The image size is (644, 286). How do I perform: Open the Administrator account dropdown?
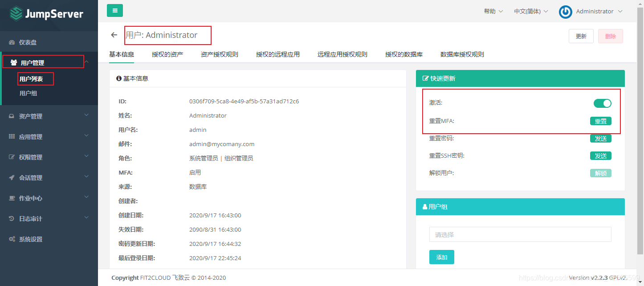(599, 12)
